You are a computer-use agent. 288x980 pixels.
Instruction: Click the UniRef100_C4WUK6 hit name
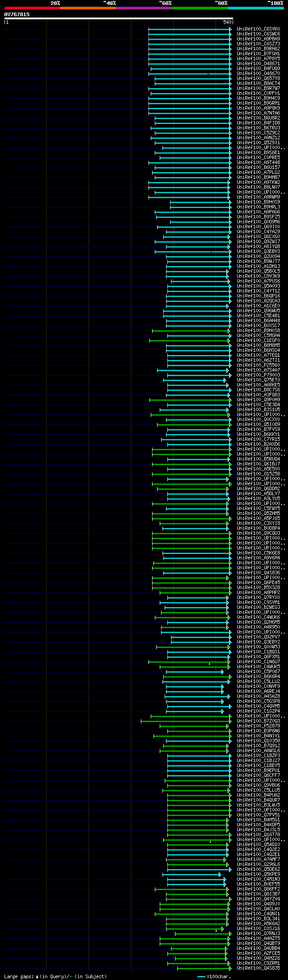[258, 617]
